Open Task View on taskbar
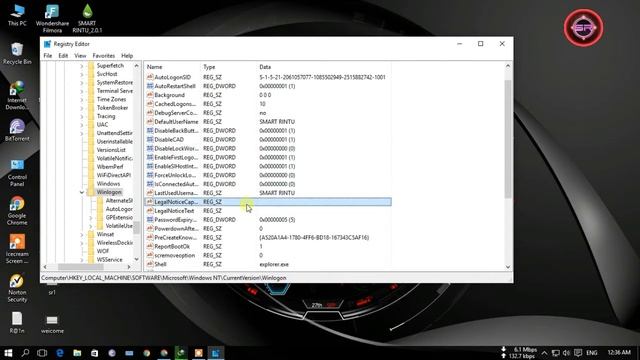The image size is (640, 360). pos(42,353)
